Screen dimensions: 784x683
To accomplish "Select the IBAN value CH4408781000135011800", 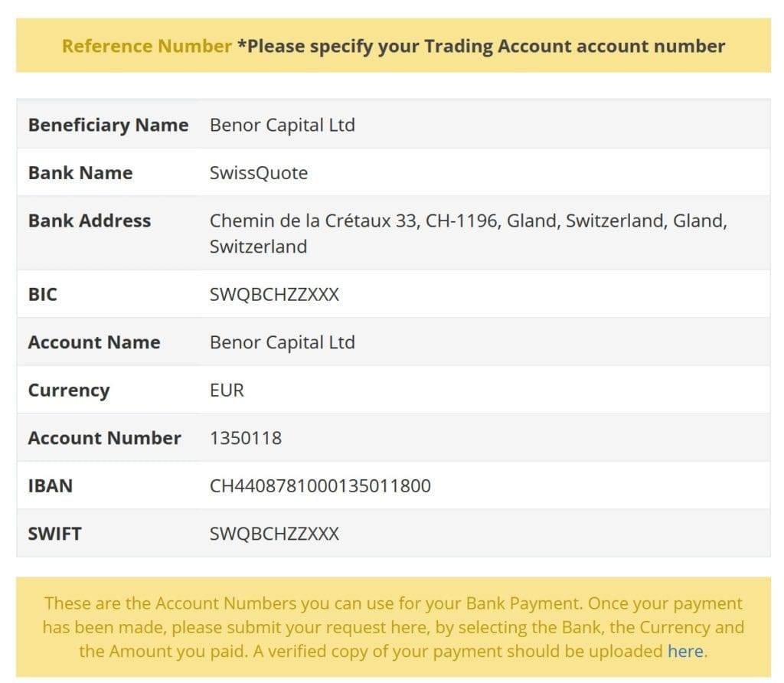I will click(x=320, y=485).
